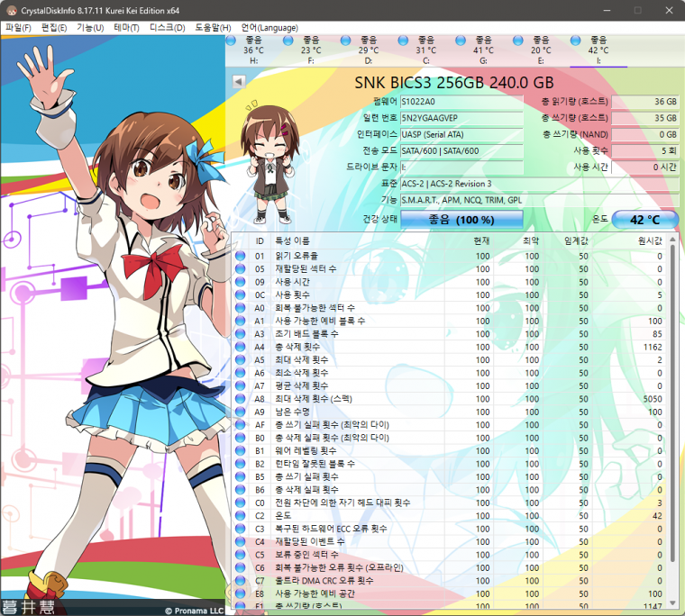Image resolution: width=685 pixels, height=616 pixels.
Task: Click status icon for A1 row
Action: 241,321
